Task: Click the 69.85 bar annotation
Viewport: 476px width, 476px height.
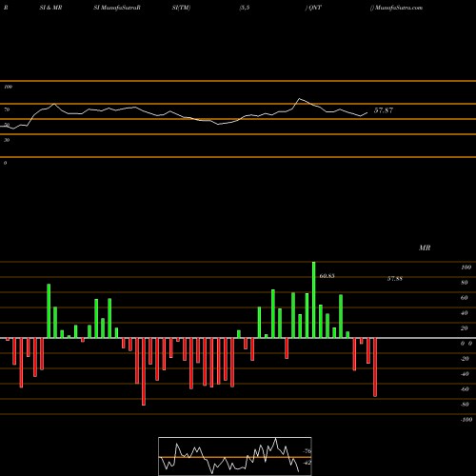Action: pos(327,276)
